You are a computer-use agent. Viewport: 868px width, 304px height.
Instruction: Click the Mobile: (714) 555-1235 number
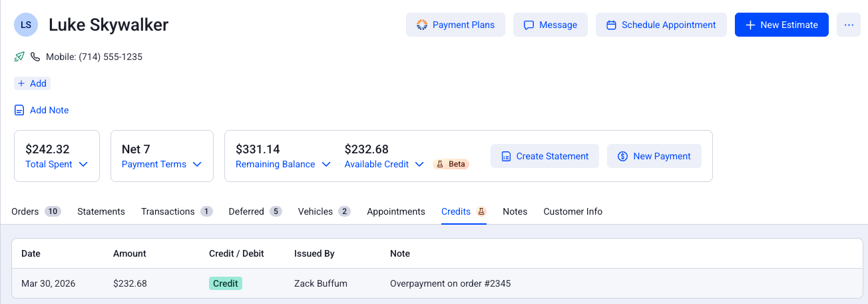point(94,57)
